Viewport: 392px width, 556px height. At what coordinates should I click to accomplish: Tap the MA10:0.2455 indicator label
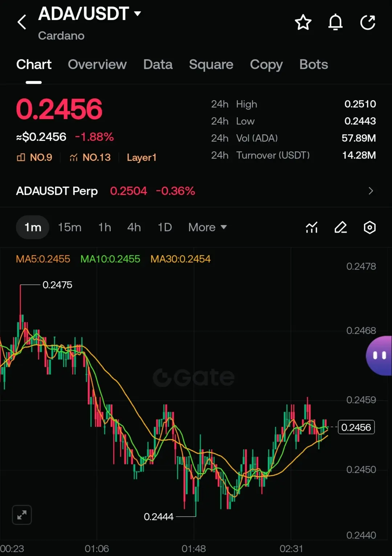110,259
